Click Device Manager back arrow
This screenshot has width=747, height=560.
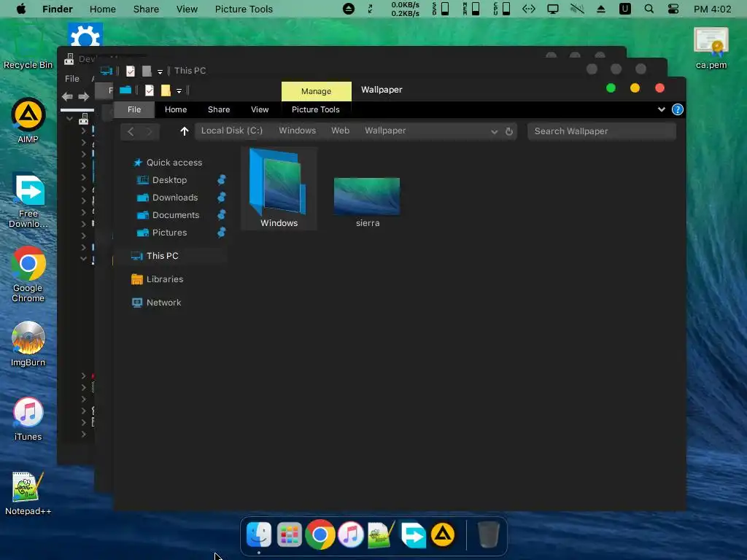coord(67,97)
